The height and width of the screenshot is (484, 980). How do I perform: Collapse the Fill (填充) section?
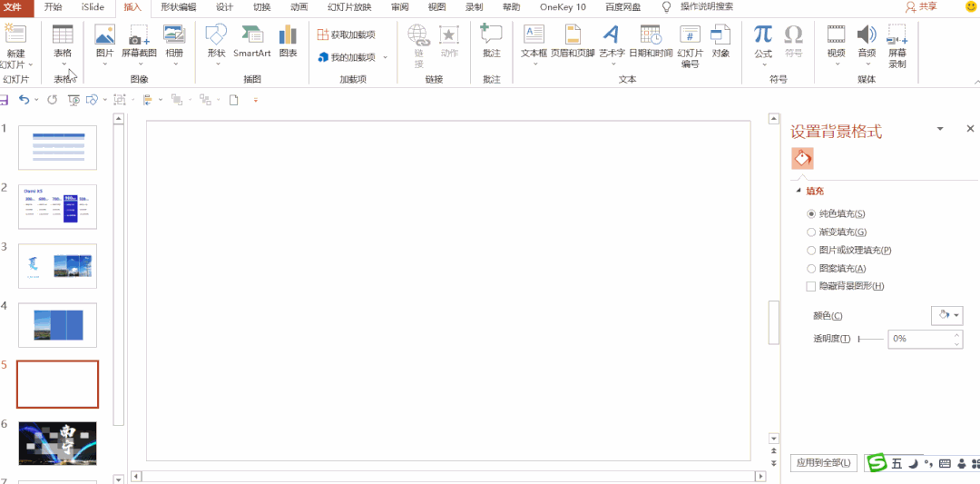pyautogui.click(x=799, y=192)
